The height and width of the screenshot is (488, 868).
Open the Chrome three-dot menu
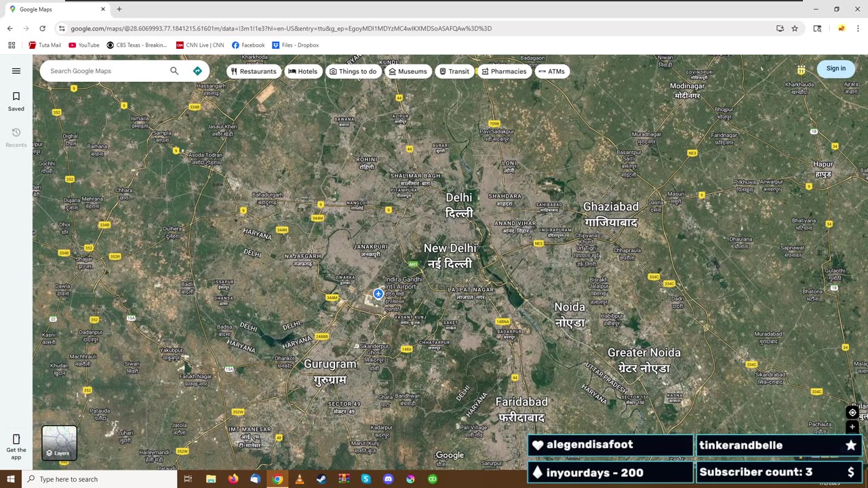click(x=858, y=28)
